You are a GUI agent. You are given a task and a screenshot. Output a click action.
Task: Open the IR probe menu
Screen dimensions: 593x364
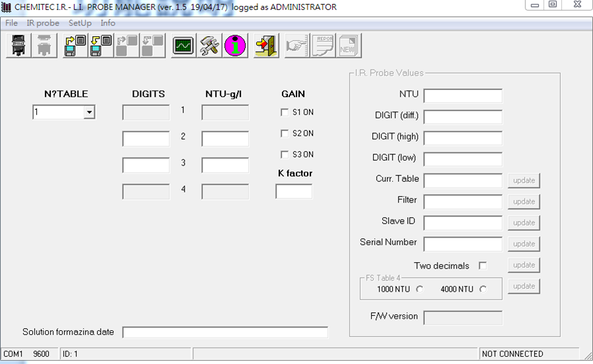[43, 23]
